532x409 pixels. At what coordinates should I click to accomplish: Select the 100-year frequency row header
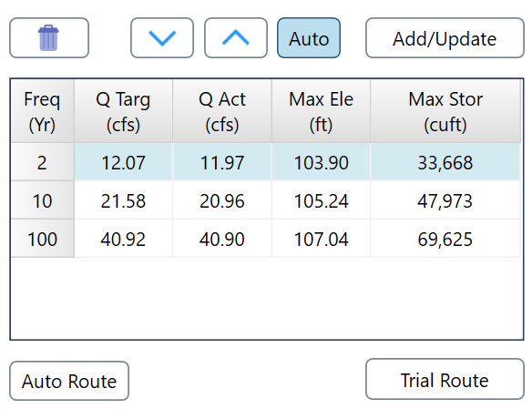[43, 239]
